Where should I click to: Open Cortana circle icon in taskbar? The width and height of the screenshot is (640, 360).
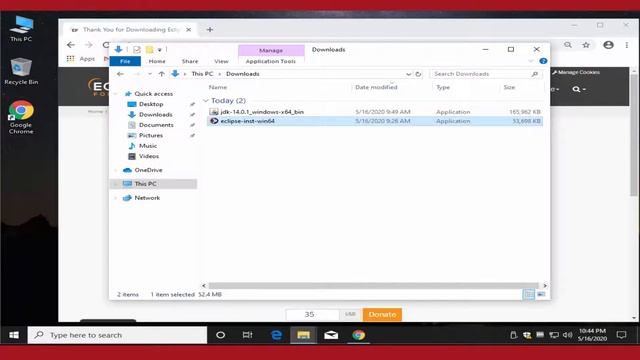[x=220, y=335]
